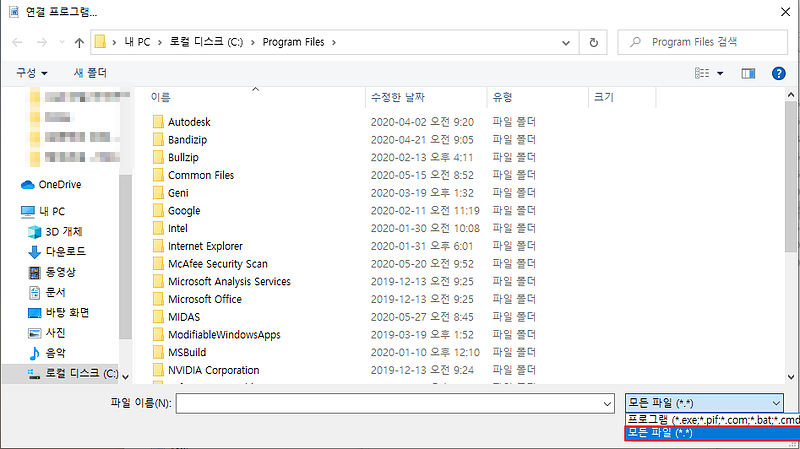Create a folder with 새 폴더
The height and width of the screenshot is (449, 800).
tap(90, 73)
